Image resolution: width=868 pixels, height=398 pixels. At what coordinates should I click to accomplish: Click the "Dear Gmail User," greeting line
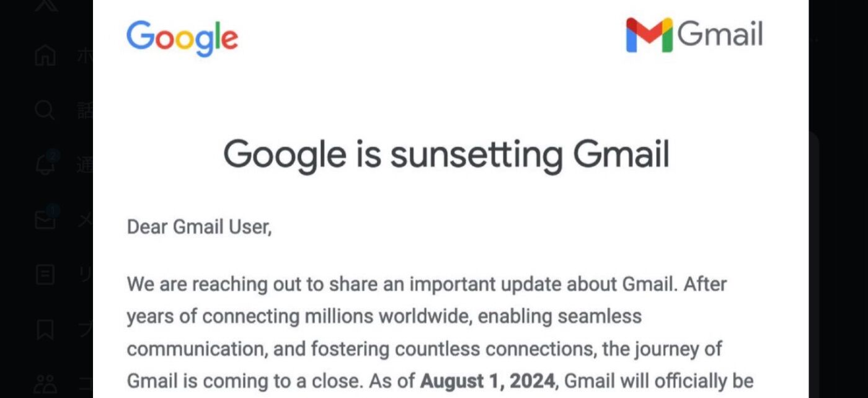(200, 228)
